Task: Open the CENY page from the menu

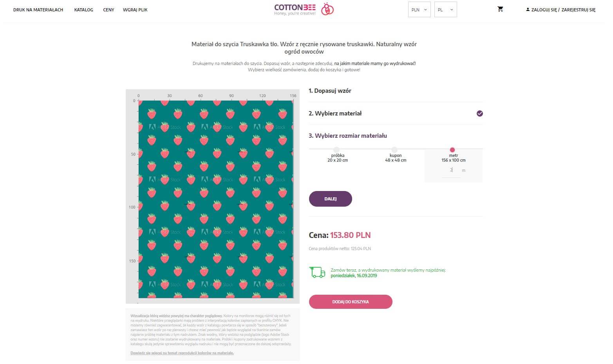Action: click(x=108, y=10)
